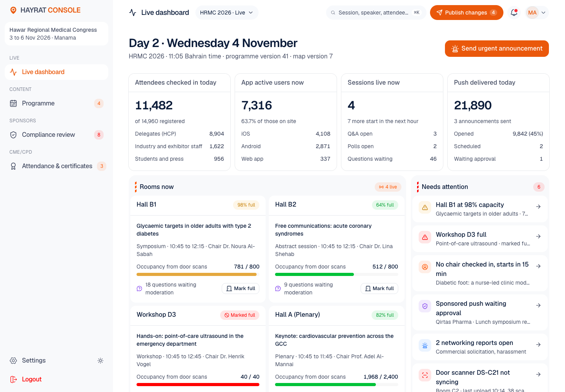The height and width of the screenshot is (392, 565).
Task: Click Send urgent announcement
Action: 497,49
